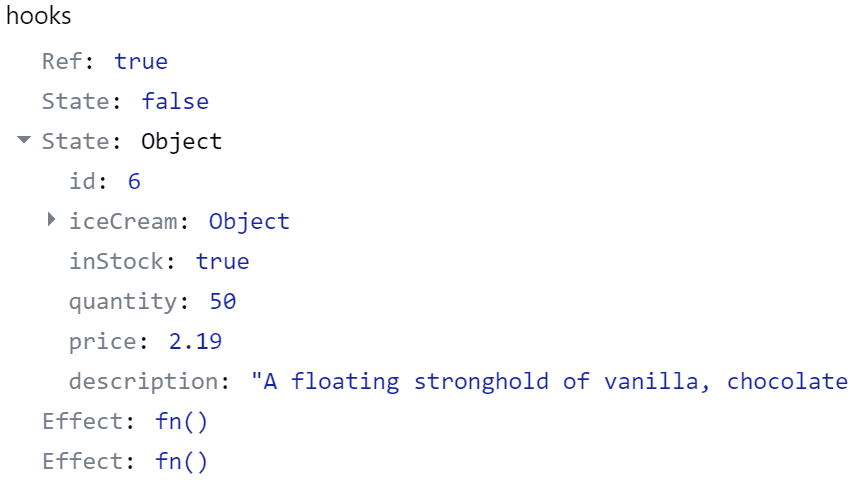Viewport: 860px width, 480px height.
Task: Toggle the inStock true value
Action: click(x=222, y=262)
